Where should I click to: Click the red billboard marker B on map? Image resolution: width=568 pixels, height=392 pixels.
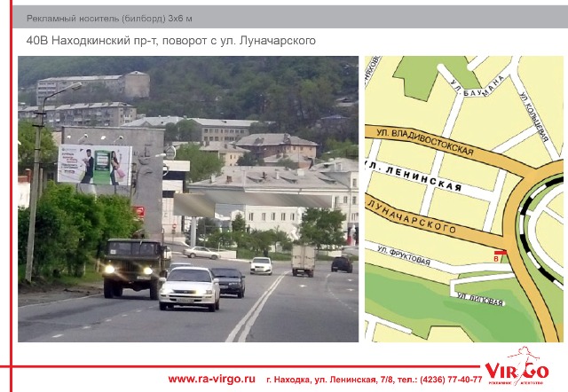(498, 256)
